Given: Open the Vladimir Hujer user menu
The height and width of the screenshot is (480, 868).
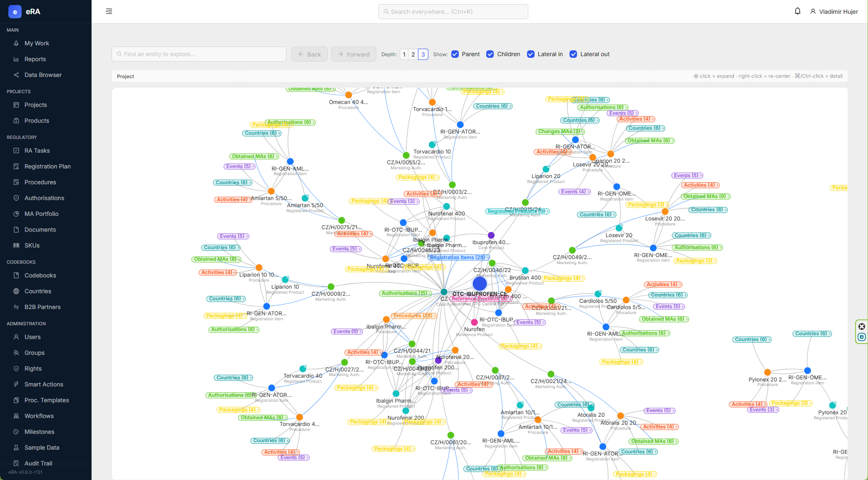Looking at the screenshot, I should pos(834,12).
